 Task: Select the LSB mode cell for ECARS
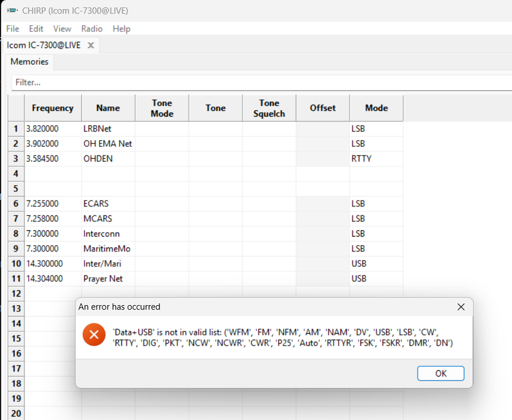pos(376,204)
